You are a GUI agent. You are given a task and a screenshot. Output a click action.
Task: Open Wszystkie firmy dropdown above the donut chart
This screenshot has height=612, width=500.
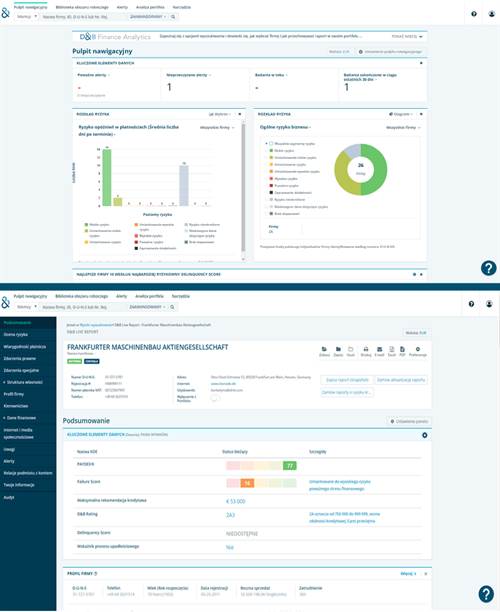pyautogui.click(x=404, y=128)
